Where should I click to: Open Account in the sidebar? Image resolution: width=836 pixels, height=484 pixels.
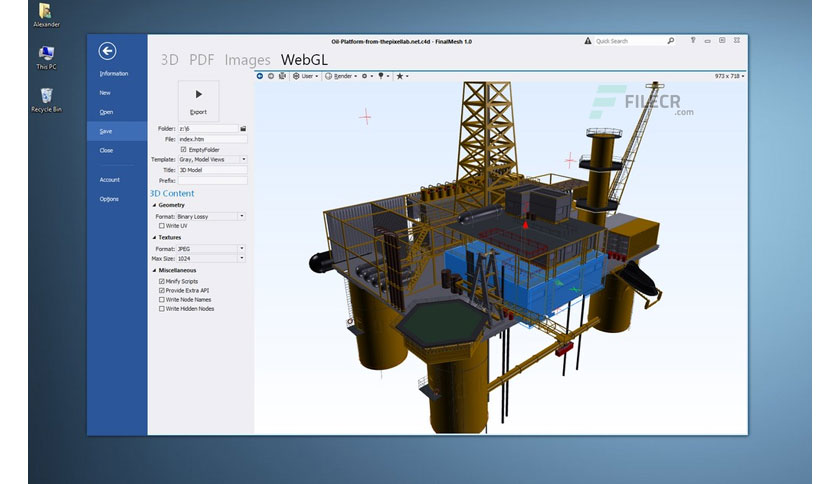(109, 180)
